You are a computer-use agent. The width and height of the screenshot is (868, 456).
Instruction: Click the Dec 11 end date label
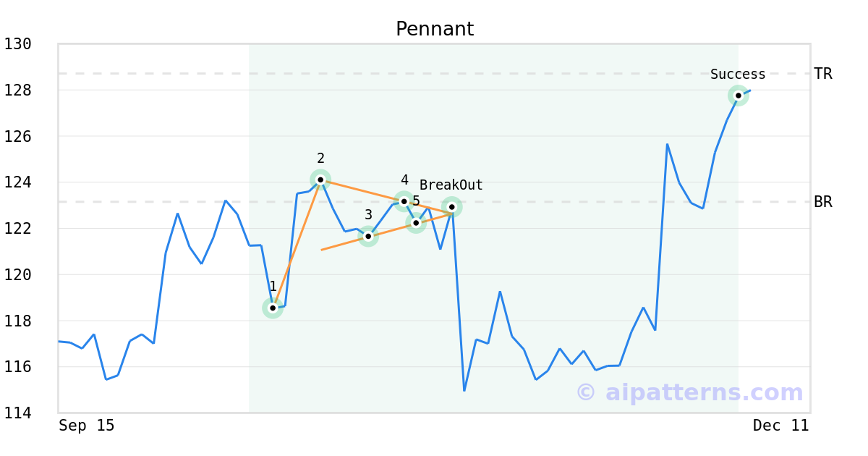(x=780, y=426)
